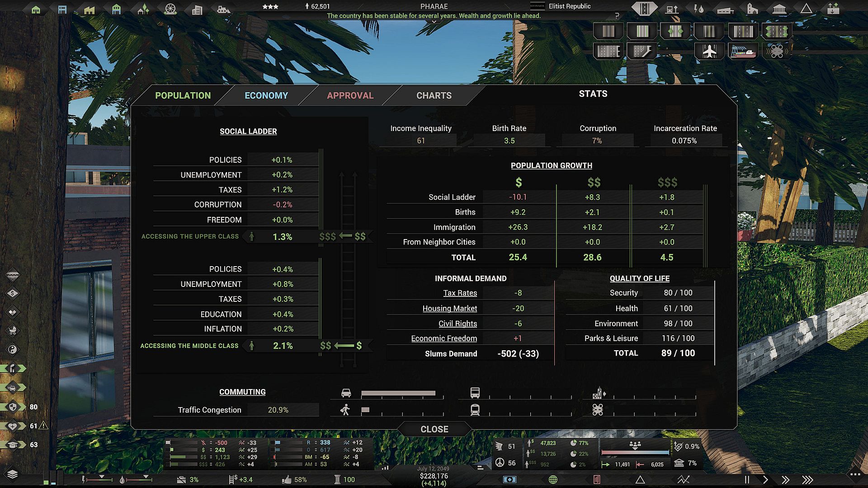Switch to the CHARTS tab
The height and width of the screenshot is (488, 868).
tap(434, 95)
